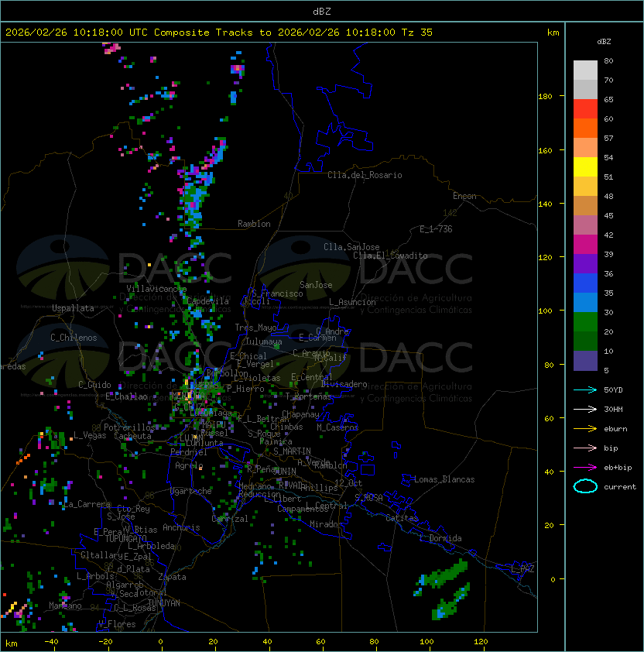Click the 'C_Guido' map label

pyautogui.click(x=94, y=385)
